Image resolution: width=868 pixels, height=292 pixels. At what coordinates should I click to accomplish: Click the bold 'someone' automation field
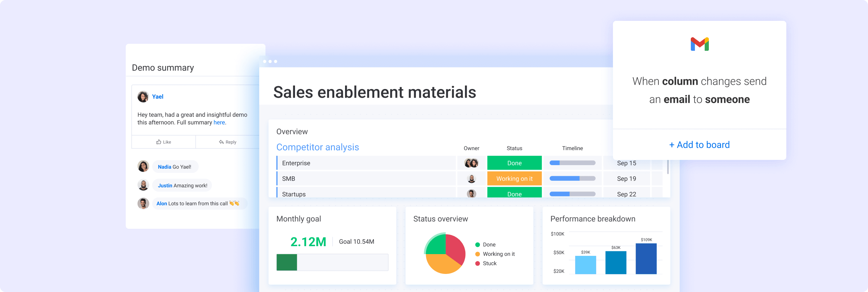pyautogui.click(x=727, y=99)
